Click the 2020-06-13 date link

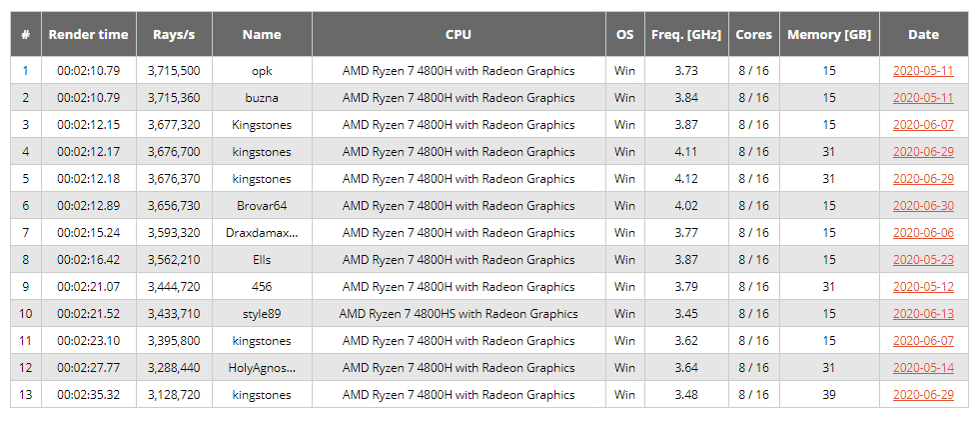pyautogui.click(x=923, y=314)
